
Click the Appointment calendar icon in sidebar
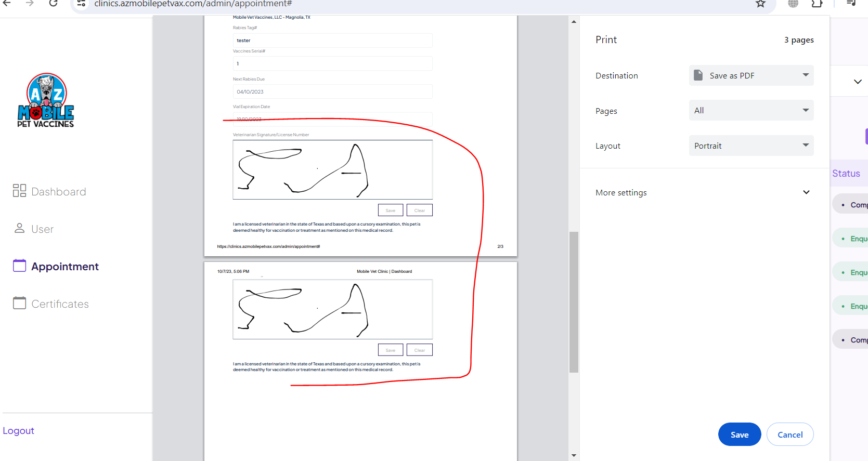[x=19, y=266]
